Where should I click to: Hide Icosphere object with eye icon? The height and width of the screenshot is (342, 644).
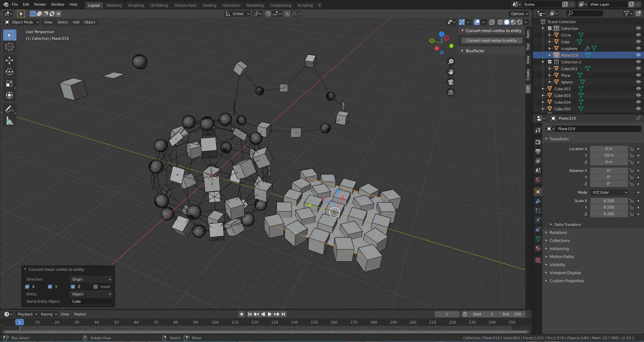638,48
